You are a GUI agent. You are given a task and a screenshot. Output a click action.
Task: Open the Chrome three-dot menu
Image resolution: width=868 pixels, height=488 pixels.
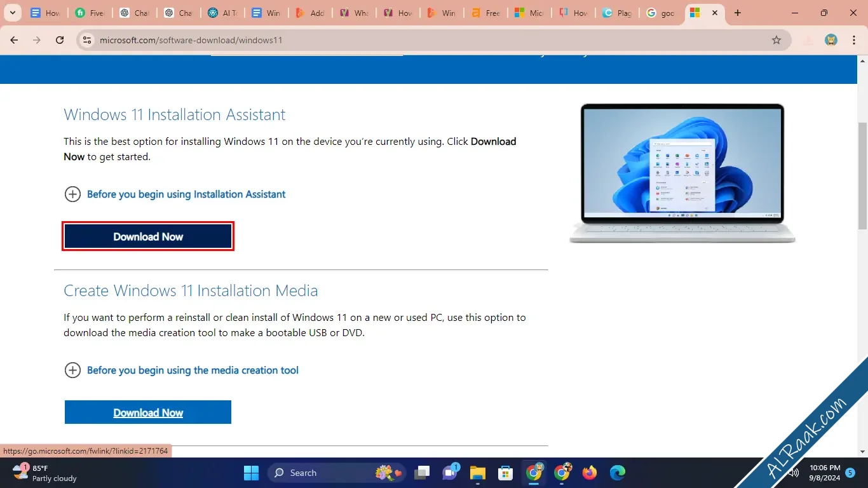click(x=854, y=40)
